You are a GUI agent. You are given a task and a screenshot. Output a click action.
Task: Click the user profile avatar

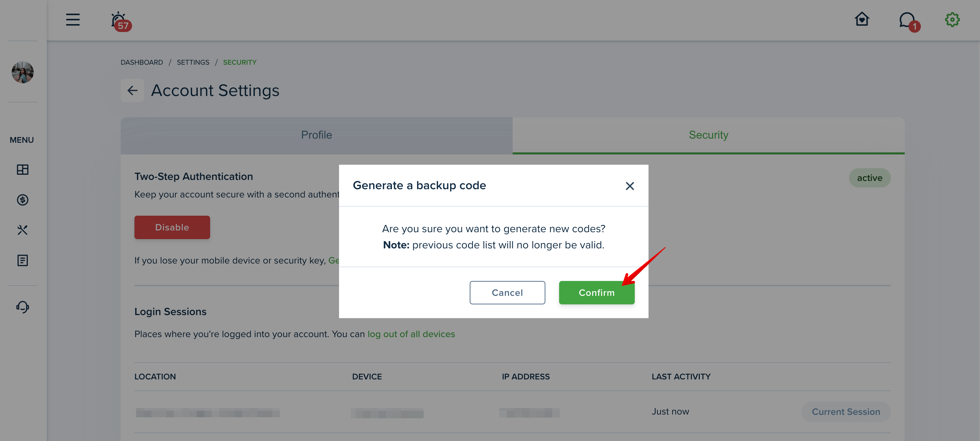(x=22, y=72)
